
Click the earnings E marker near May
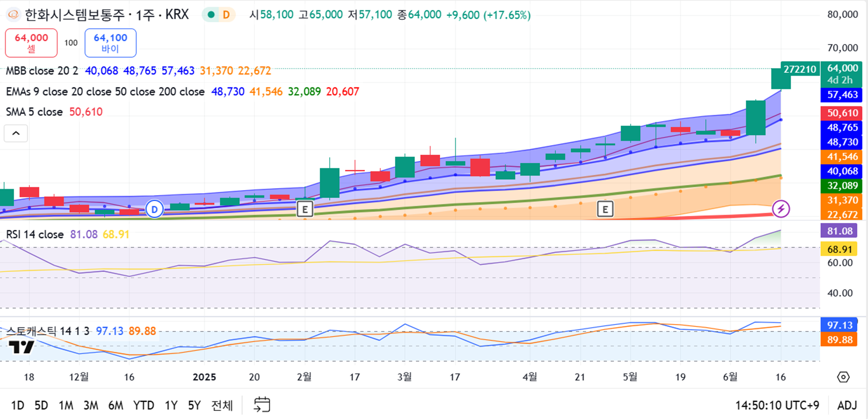tap(605, 209)
